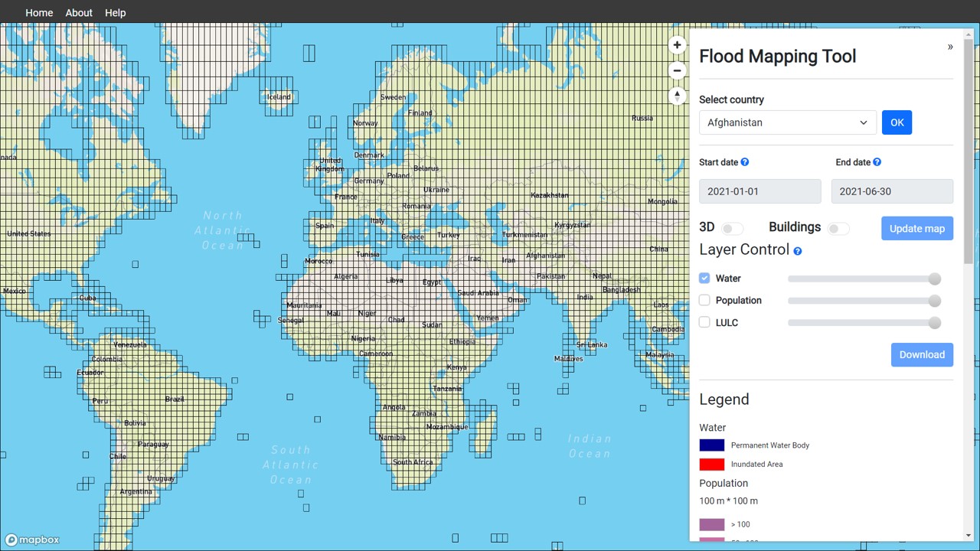Click the Mapbox logo

(32, 540)
